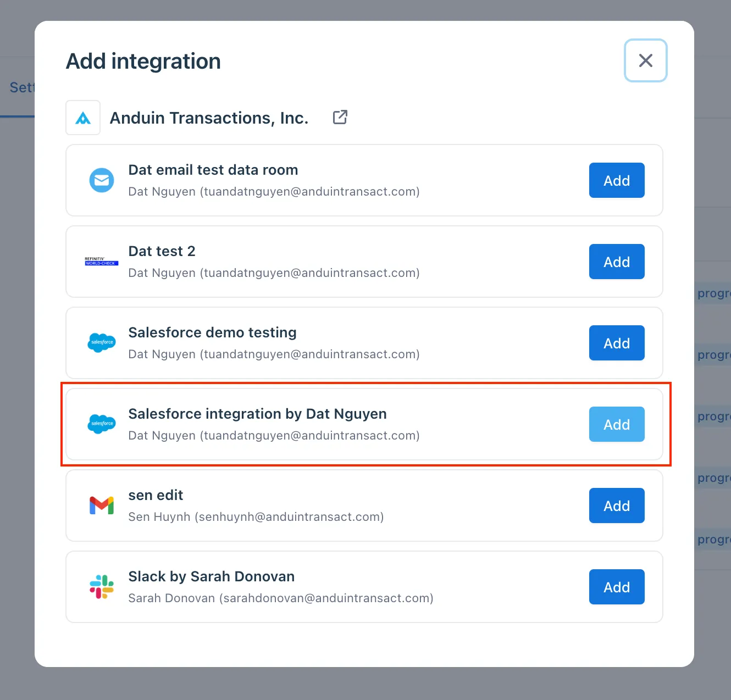The width and height of the screenshot is (731, 700).
Task: Click the Gmail icon for sen edit
Action: (102, 505)
